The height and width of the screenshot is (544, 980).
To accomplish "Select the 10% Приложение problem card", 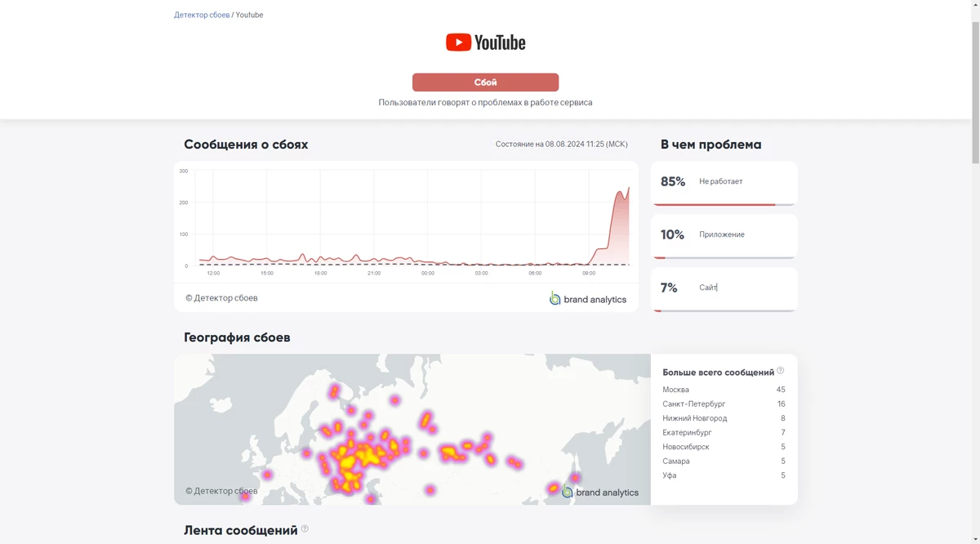I will point(724,236).
